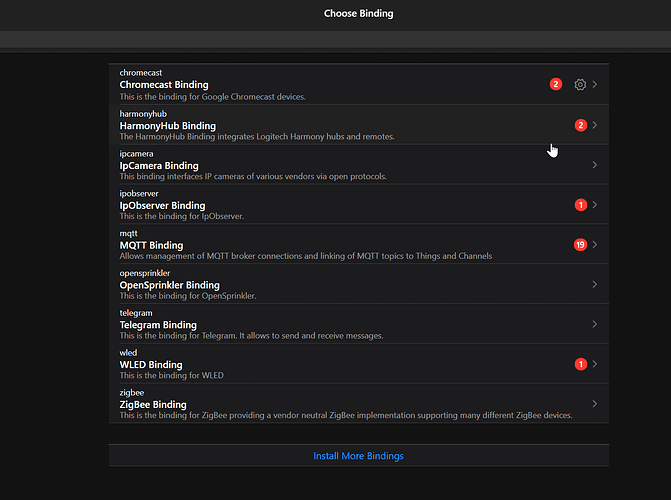Expand the MQTT Binding chevron

(x=595, y=245)
